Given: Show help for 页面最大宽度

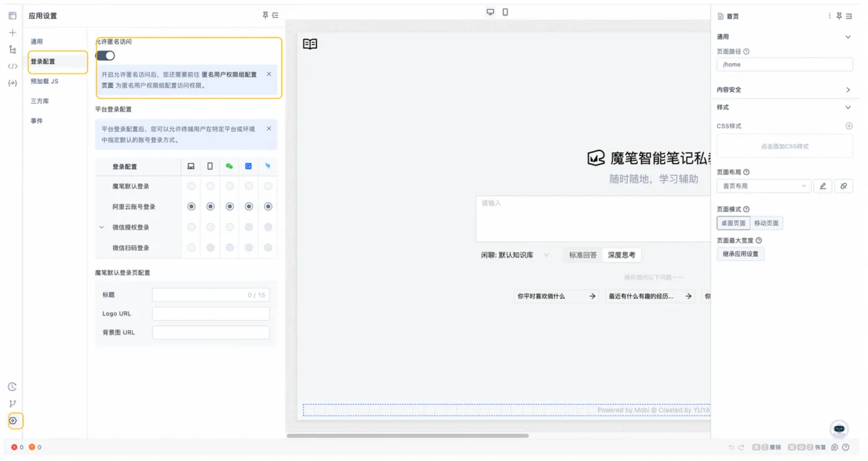Looking at the screenshot, I should tap(759, 240).
